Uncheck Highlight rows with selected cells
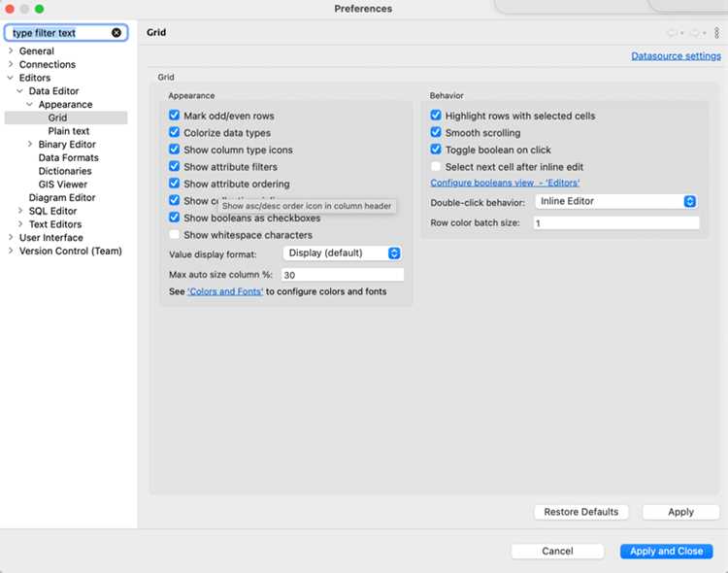The image size is (728, 573). [x=436, y=115]
